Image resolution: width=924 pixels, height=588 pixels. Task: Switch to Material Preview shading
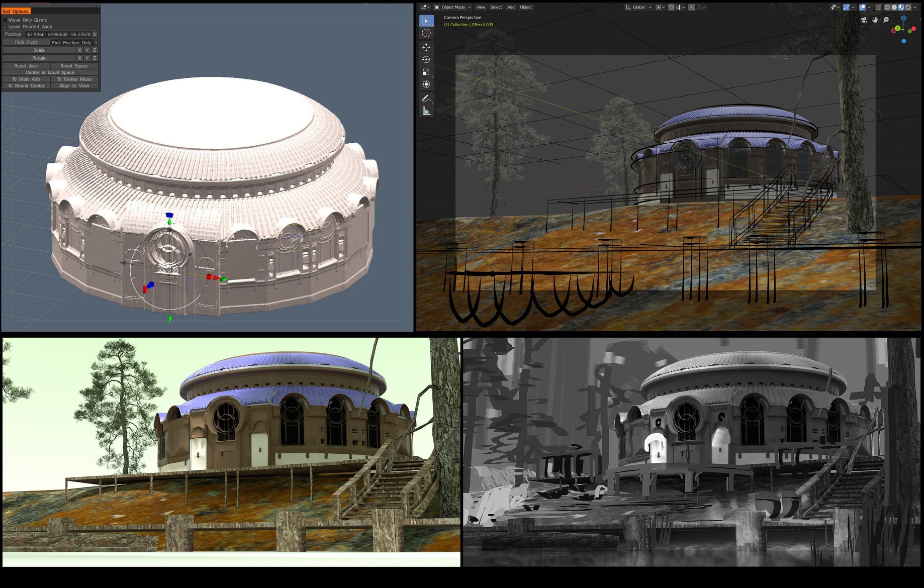pyautogui.click(x=901, y=7)
